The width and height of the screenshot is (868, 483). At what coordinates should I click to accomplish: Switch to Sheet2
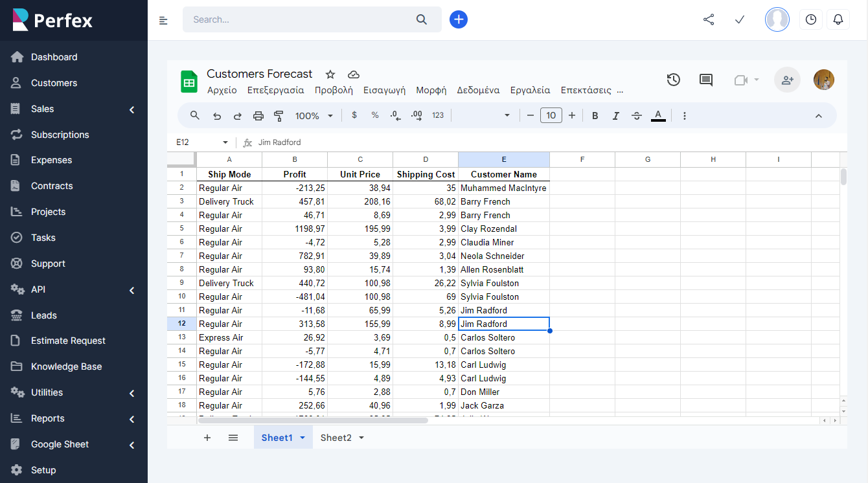point(336,437)
